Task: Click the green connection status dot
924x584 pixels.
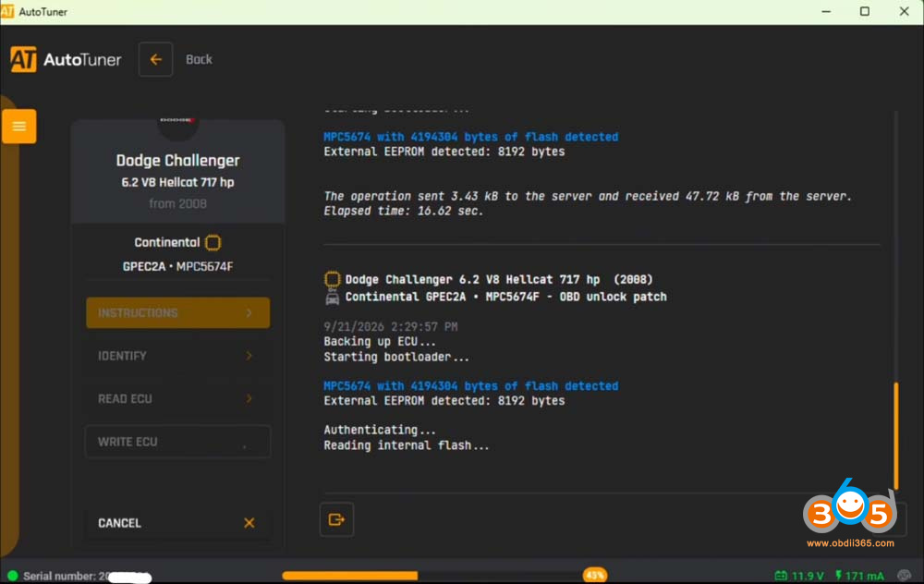Action: point(12,576)
